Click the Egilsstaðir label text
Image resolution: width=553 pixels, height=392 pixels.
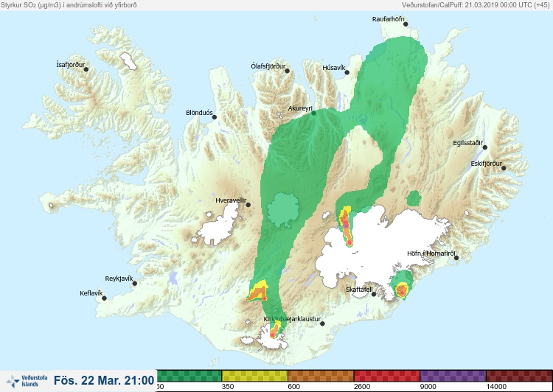(467, 143)
